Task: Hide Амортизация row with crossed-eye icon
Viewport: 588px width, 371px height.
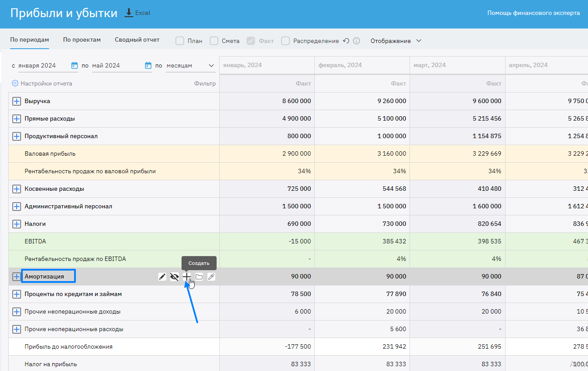Action: [x=175, y=277]
